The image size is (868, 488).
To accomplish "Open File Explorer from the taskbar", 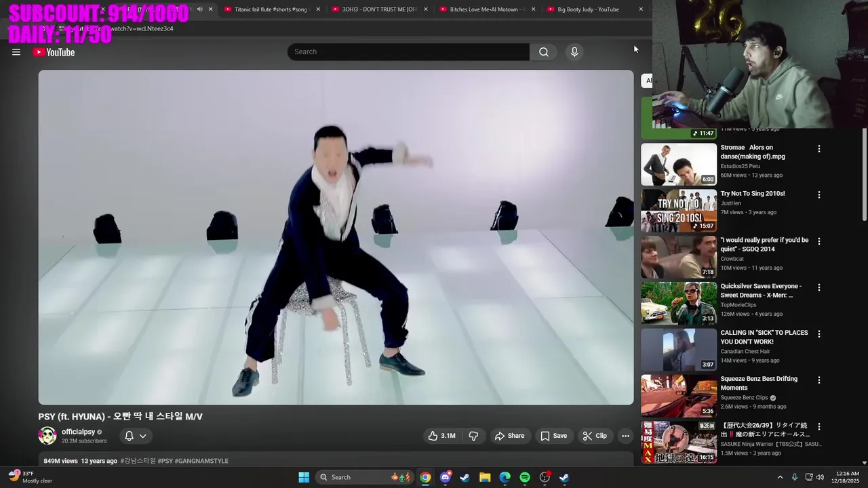I will pyautogui.click(x=485, y=477).
